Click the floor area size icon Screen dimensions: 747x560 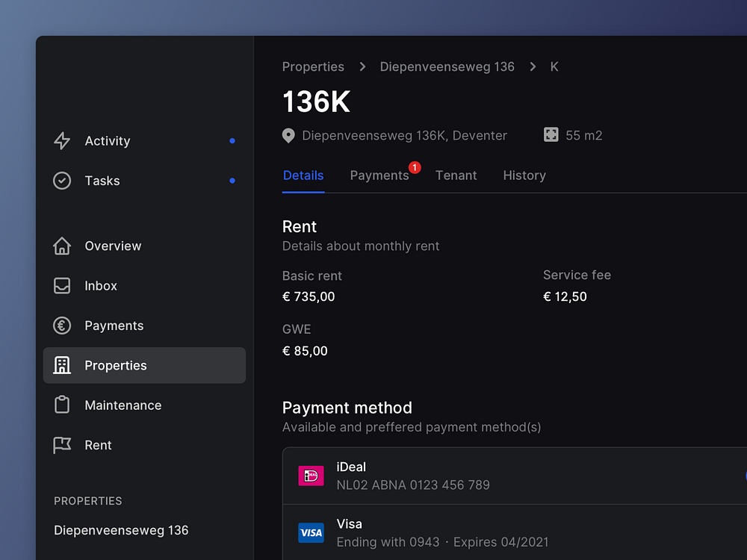pos(551,135)
